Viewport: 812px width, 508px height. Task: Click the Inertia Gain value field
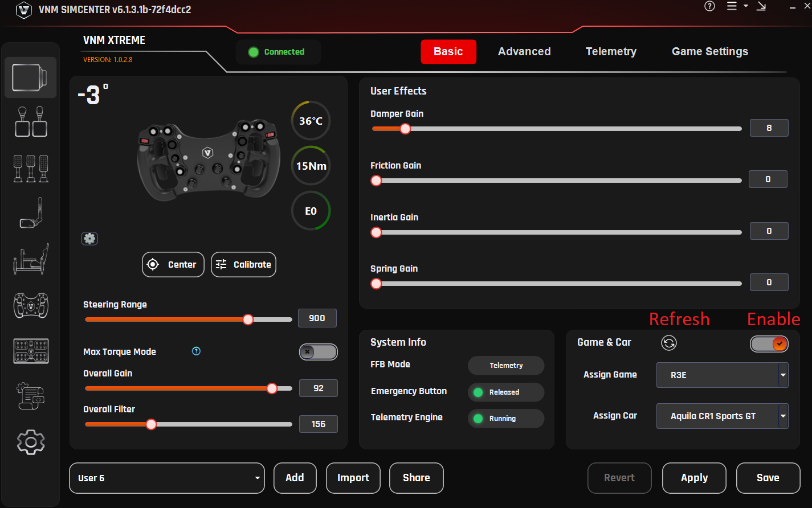coord(769,231)
